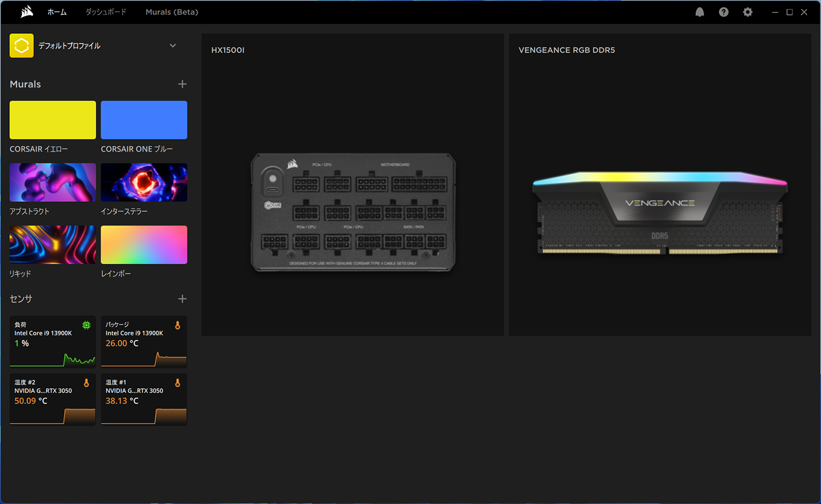Switch to the ホーム tab

click(57, 12)
